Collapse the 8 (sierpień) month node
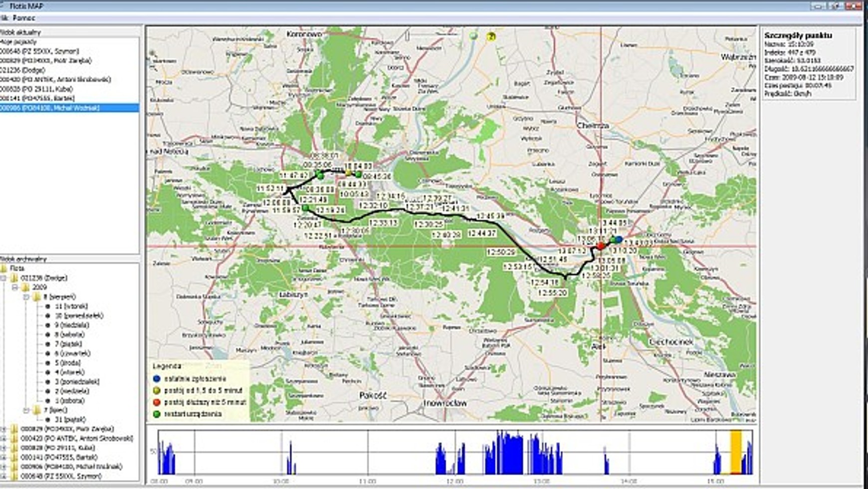Screen dimensions: 868x489 [26, 297]
